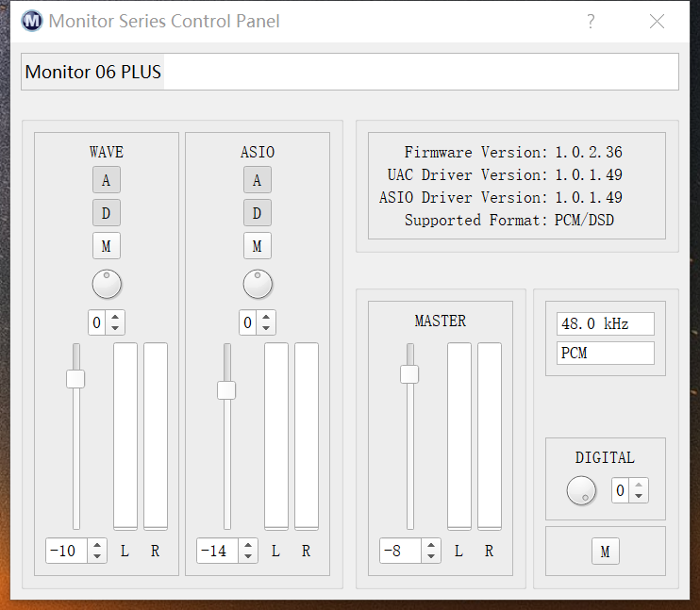
Task: Click the ASIO channel pan knob
Action: coord(258,284)
